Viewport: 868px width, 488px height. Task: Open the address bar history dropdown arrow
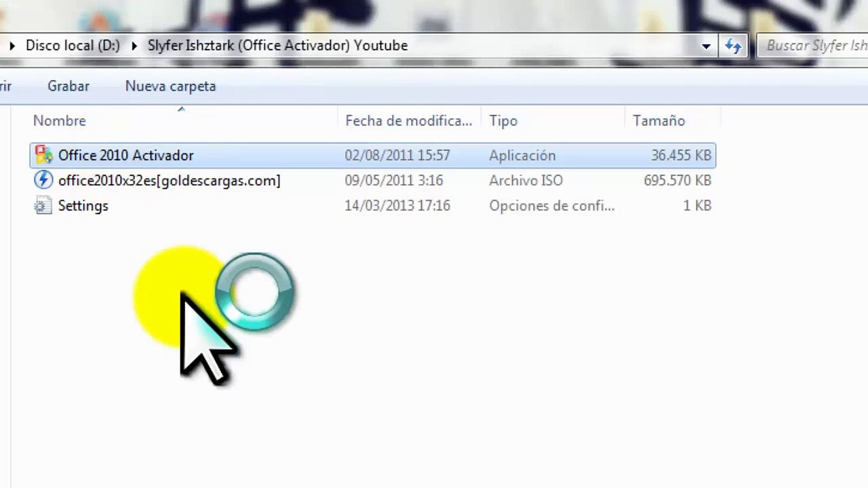[706, 46]
